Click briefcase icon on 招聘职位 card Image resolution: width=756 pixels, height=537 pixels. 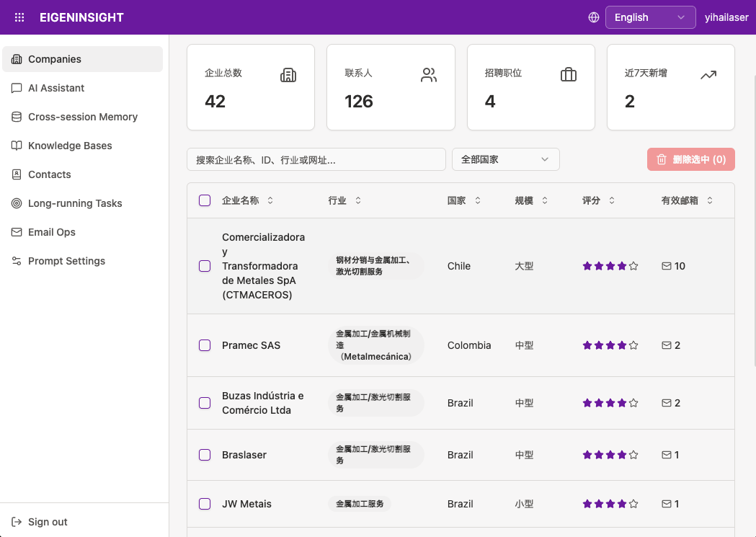point(569,75)
